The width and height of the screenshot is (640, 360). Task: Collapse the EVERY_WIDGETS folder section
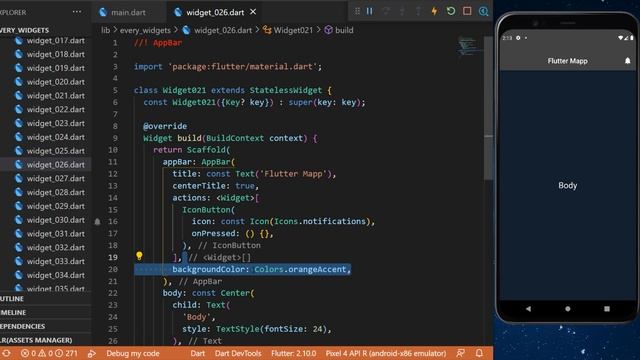click(24, 30)
